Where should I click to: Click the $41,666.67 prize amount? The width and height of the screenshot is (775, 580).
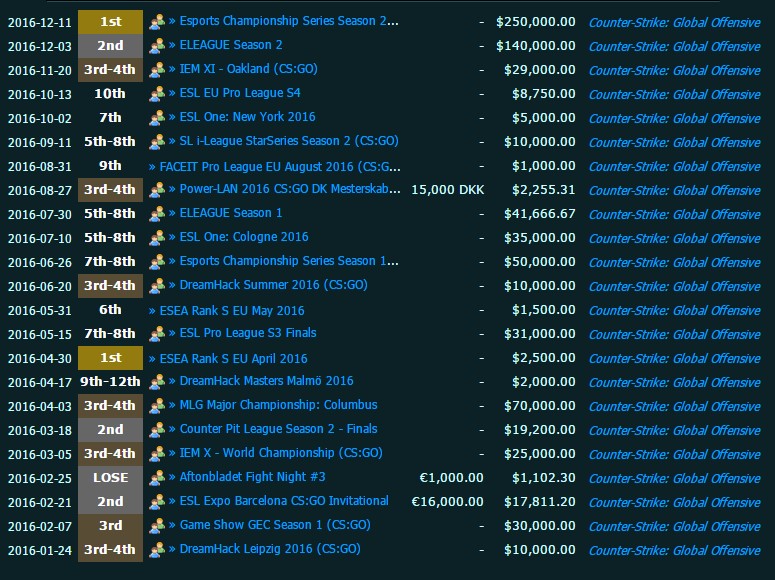tap(540, 214)
